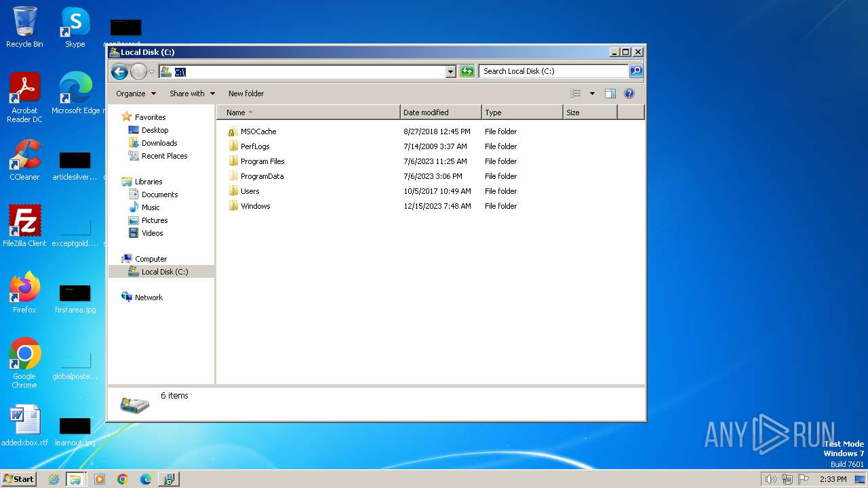Sort by the Size column header
868x488 pixels.
pos(590,113)
